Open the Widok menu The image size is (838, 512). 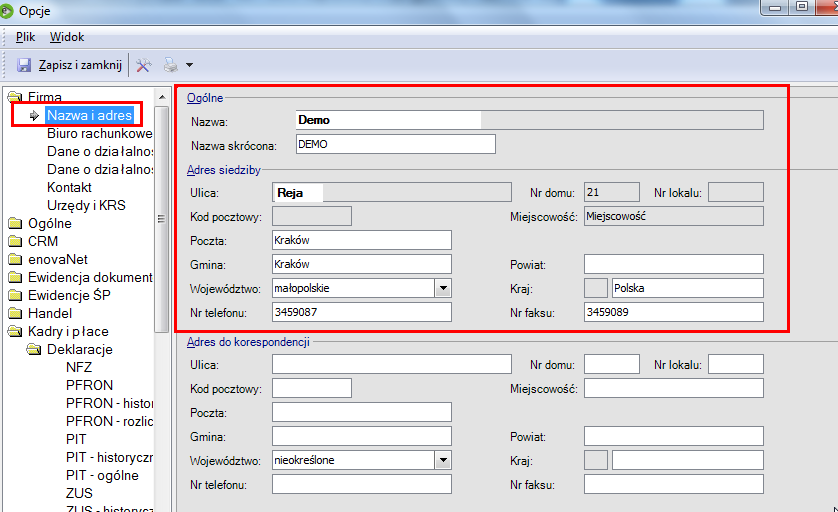(x=67, y=37)
